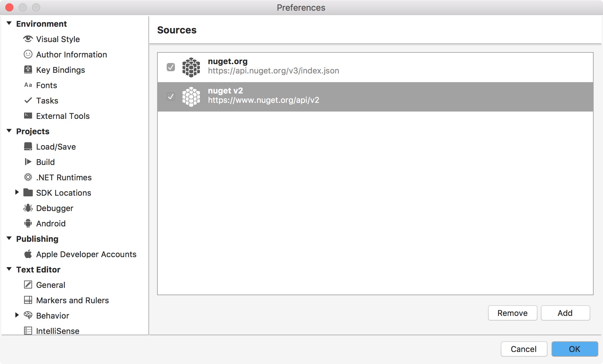Click the Author Information smiley icon
The image size is (603, 364).
(28, 54)
